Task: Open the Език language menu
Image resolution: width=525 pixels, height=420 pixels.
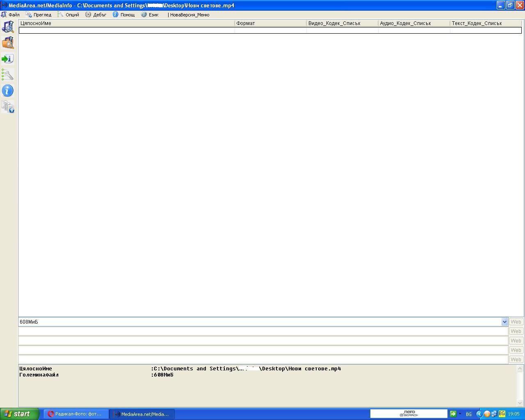Action: (150, 15)
